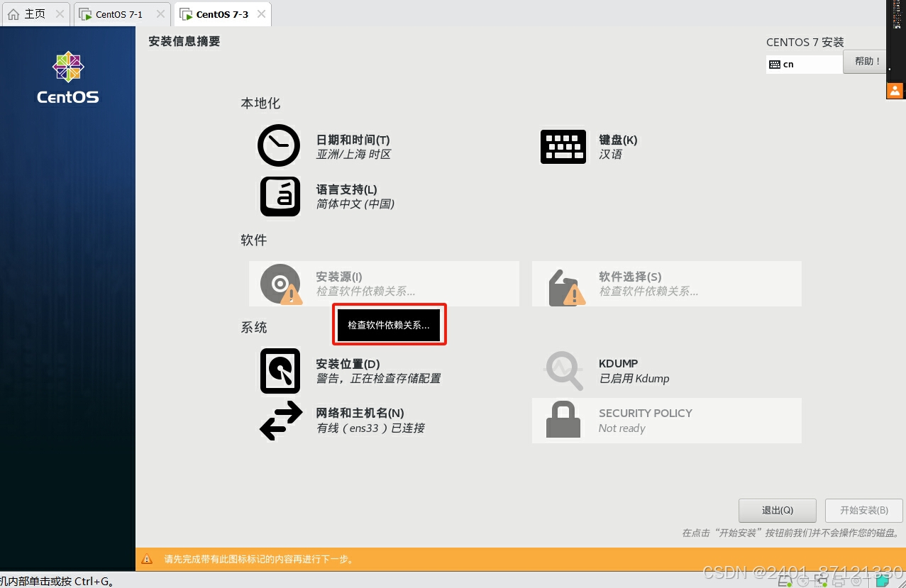Viewport: 906px width, 588px height.
Task: Click the 开始安装(B) begin install button
Action: (x=864, y=511)
